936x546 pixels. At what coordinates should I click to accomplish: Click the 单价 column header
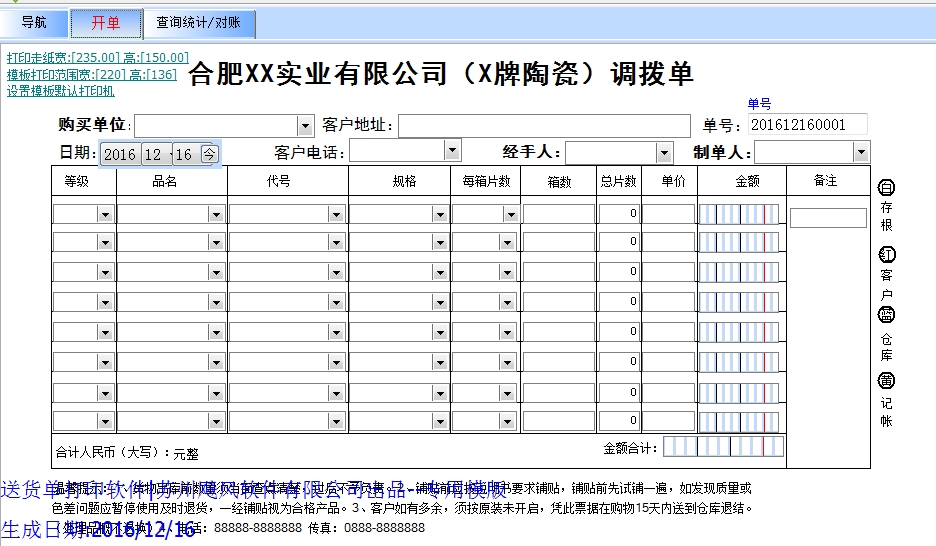673,181
